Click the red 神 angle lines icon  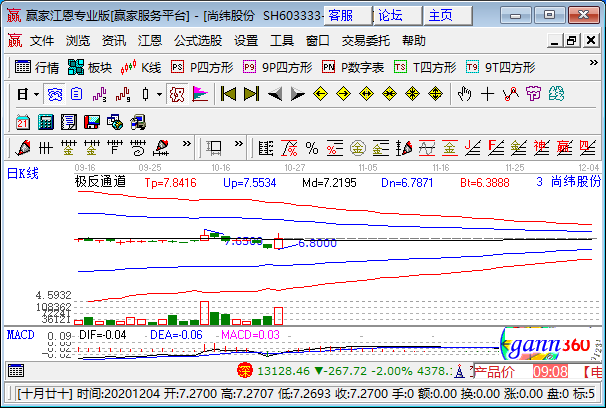tap(541, 148)
